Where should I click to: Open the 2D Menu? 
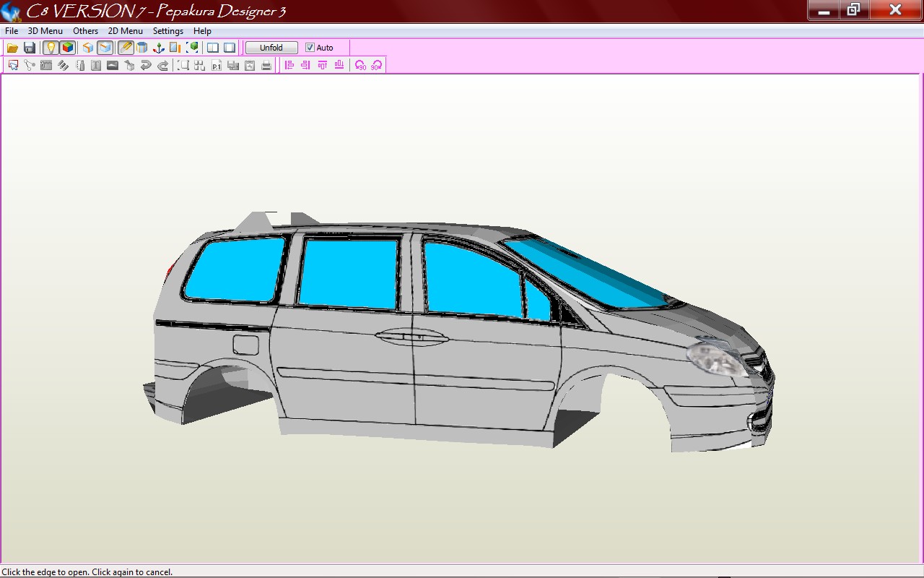point(125,31)
